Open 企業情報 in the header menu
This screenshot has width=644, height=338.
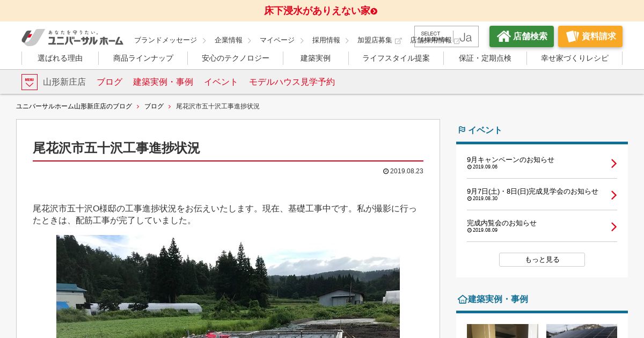pos(229,40)
